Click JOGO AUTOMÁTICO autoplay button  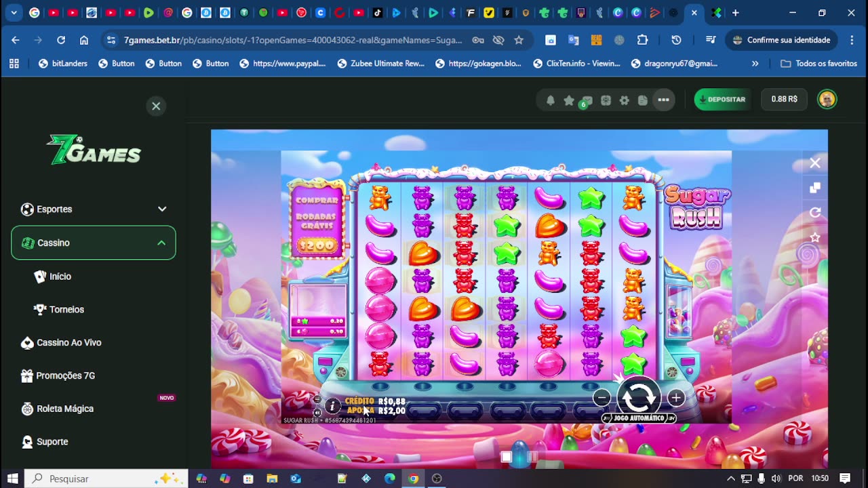point(638,418)
